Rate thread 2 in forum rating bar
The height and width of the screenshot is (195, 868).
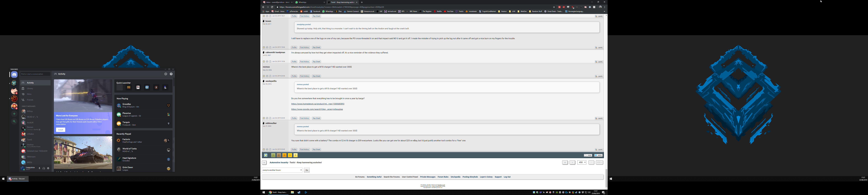(279, 155)
